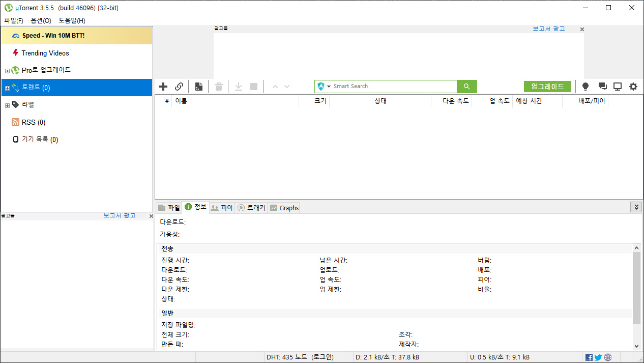The image size is (644, 363).
Task: Click Add Torrent from URL link icon
Action: coord(179,87)
